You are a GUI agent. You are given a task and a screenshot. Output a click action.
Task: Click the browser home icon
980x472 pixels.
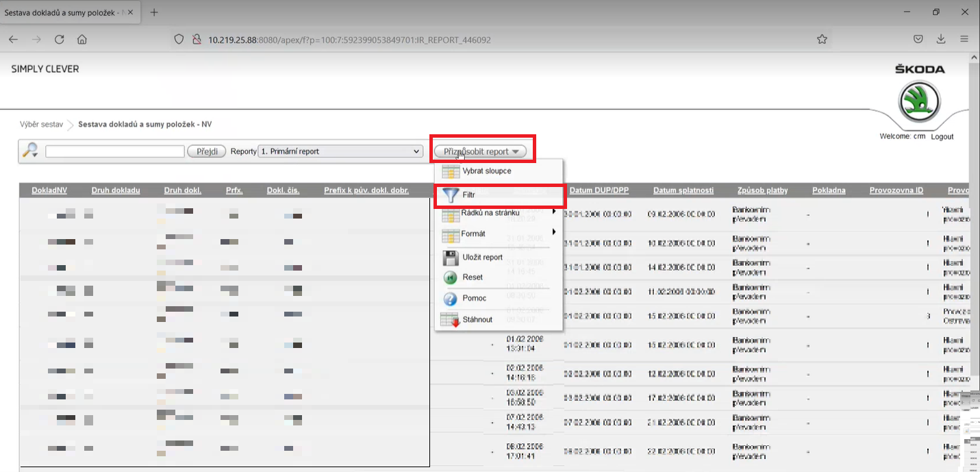[82, 40]
